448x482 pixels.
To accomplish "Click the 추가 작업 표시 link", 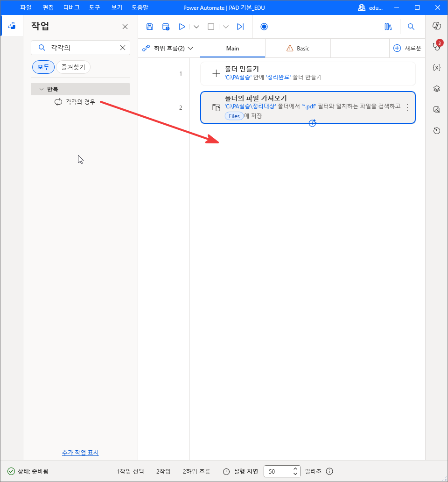I will [x=80, y=453].
